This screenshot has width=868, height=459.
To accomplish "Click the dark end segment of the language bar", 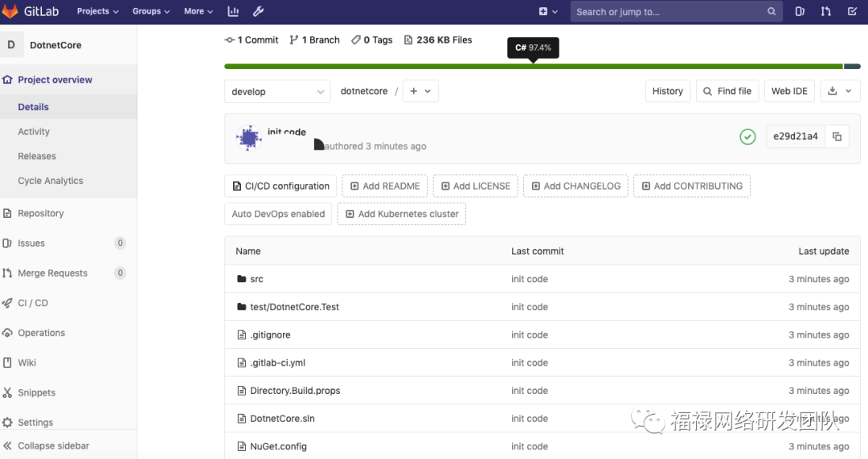I will point(852,67).
